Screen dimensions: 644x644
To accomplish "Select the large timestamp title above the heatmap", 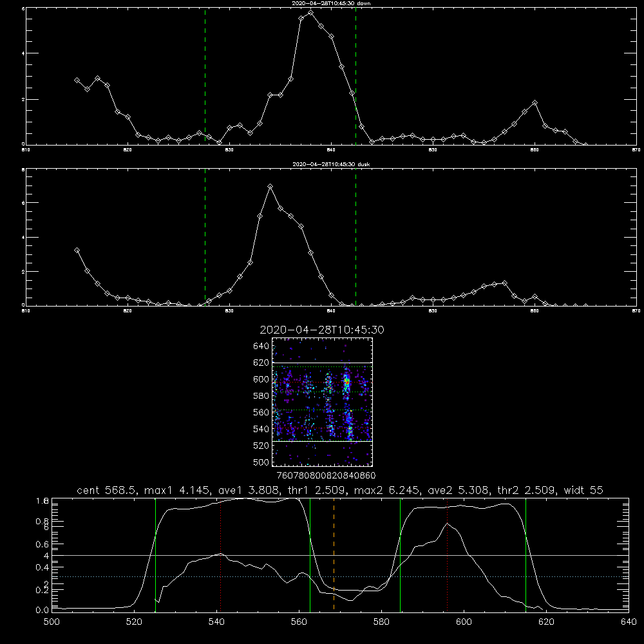I will [x=322, y=330].
